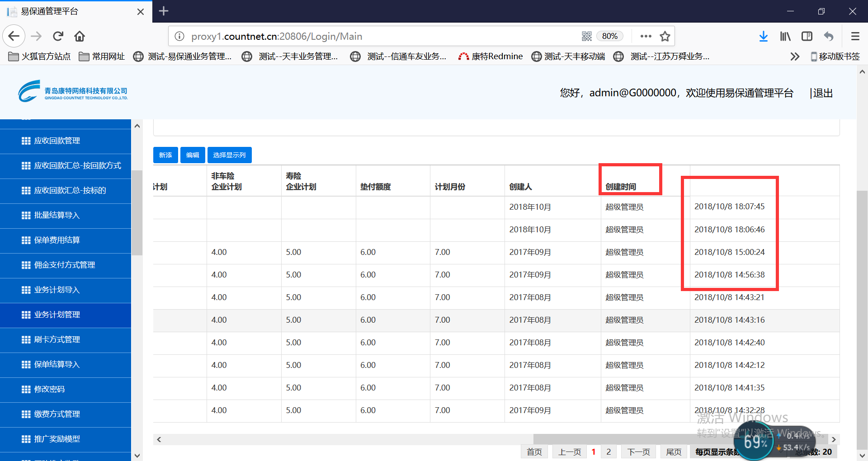Image resolution: width=868 pixels, height=461 pixels.
Task: Open the downloads arrow icon
Action: point(763,36)
